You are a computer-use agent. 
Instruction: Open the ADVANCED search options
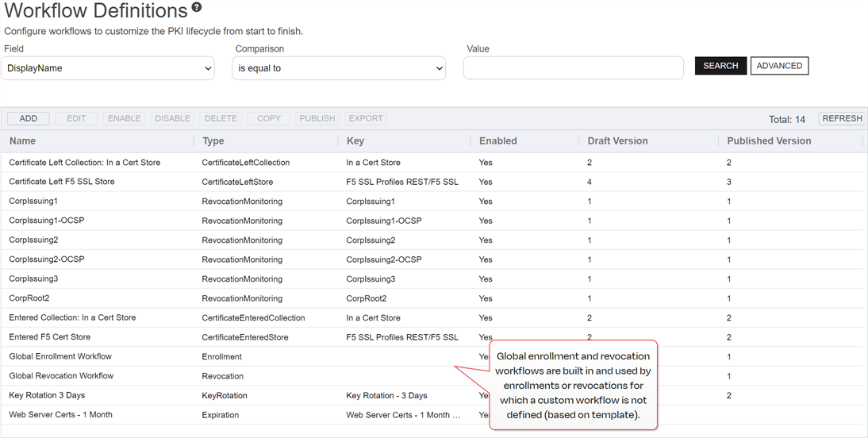tap(779, 66)
